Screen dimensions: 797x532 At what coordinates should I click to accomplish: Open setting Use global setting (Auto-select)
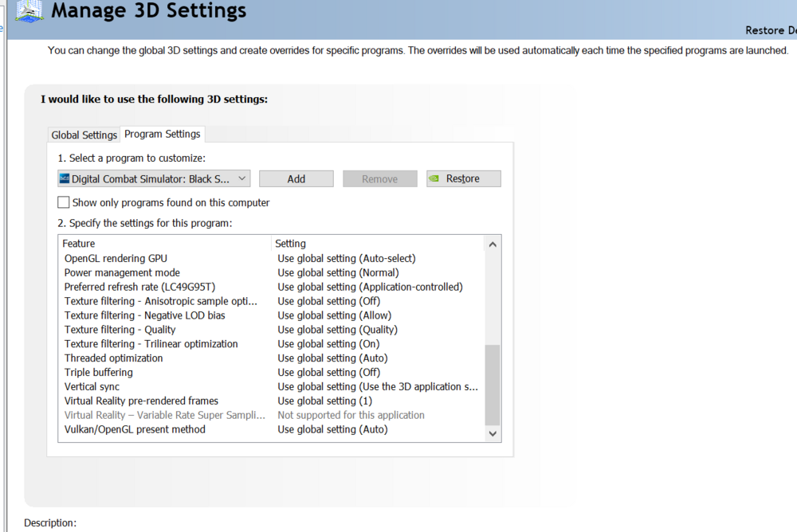[347, 259]
